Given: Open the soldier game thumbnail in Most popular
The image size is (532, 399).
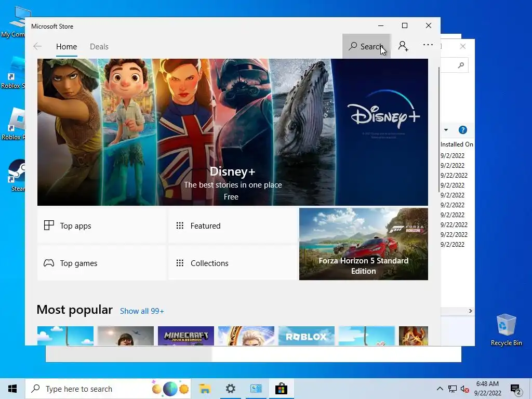Looking at the screenshot, I should tap(126, 336).
